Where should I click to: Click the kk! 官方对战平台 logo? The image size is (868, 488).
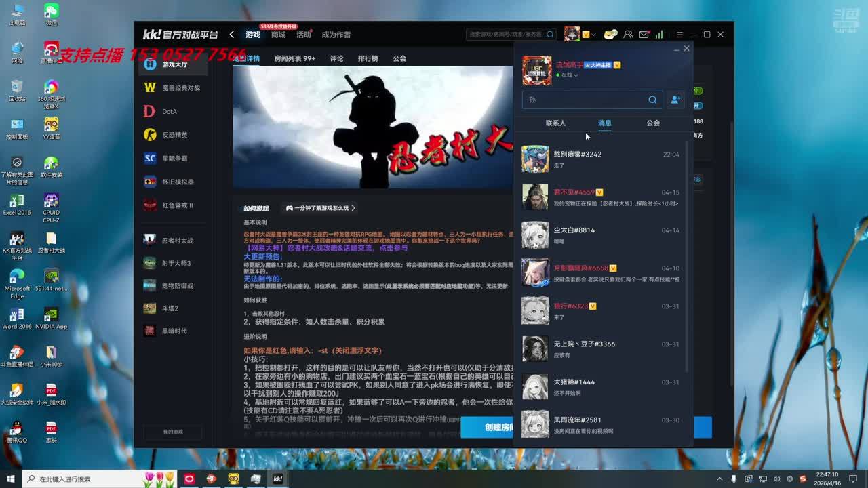180,35
